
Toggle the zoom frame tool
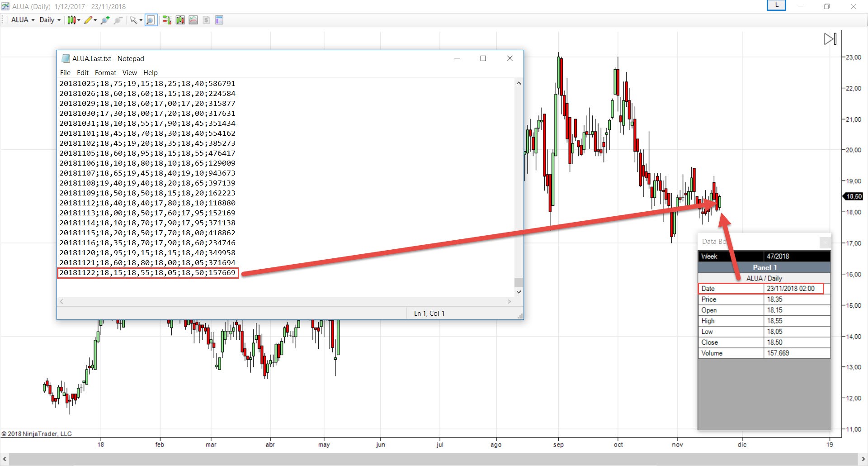pos(151,20)
